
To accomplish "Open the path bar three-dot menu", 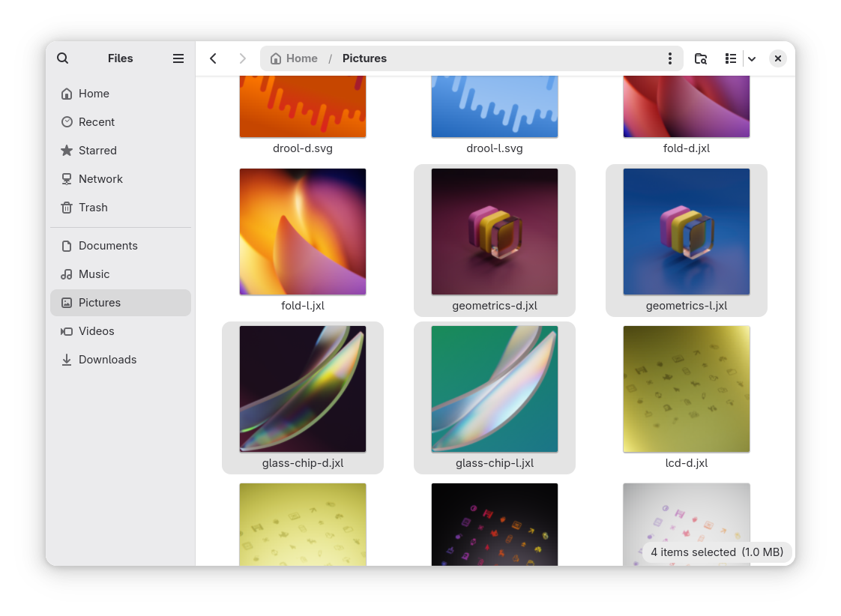I will [669, 58].
